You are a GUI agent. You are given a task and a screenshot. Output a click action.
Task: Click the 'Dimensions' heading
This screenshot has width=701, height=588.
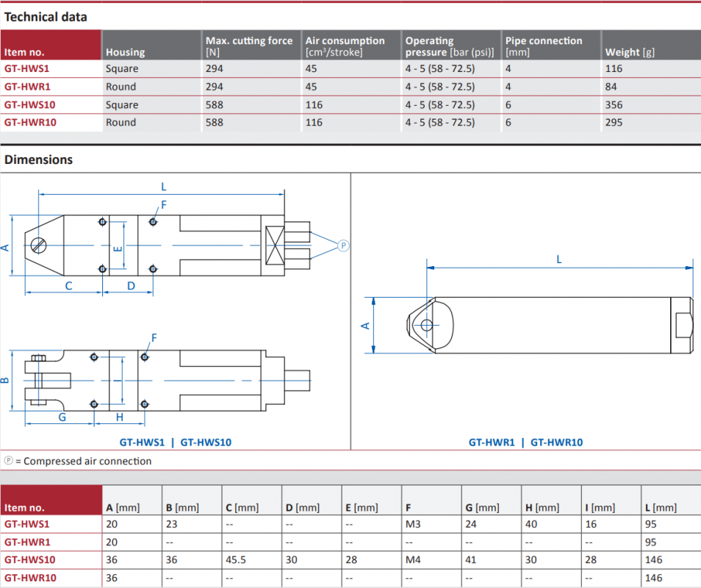tap(38, 159)
